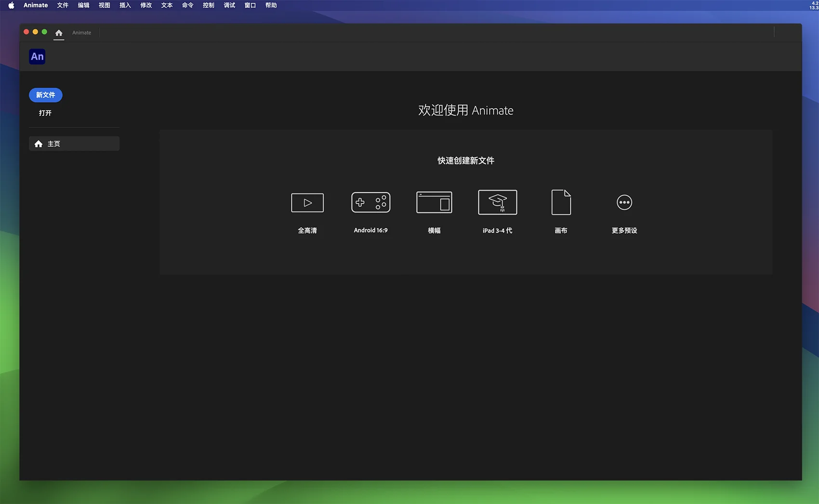
Task: Open the 文件 (File) menu
Action: [63, 5]
